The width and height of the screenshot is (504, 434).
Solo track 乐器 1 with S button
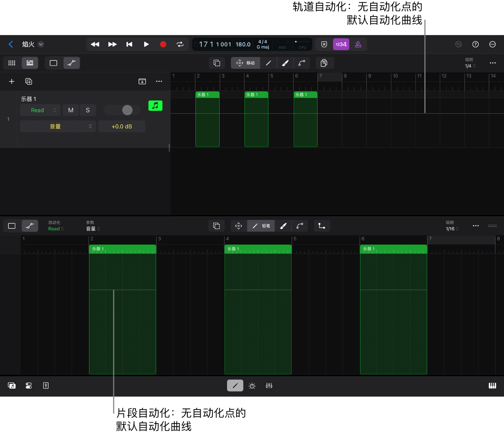88,110
